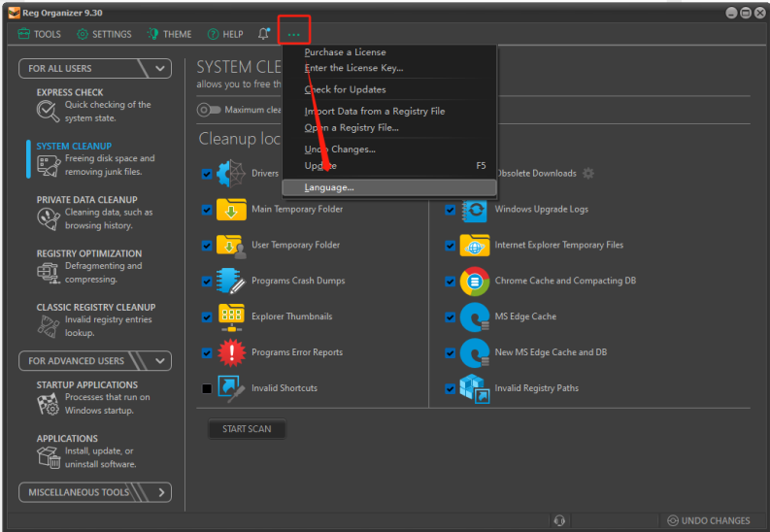
Task: Click the MS Edge Cache icon
Action: [475, 317]
